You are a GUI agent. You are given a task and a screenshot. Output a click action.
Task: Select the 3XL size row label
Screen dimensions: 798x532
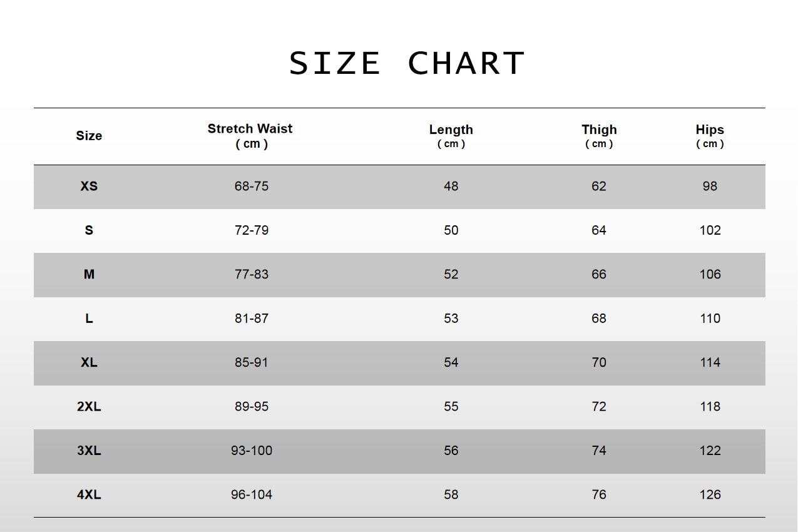pyautogui.click(x=89, y=451)
